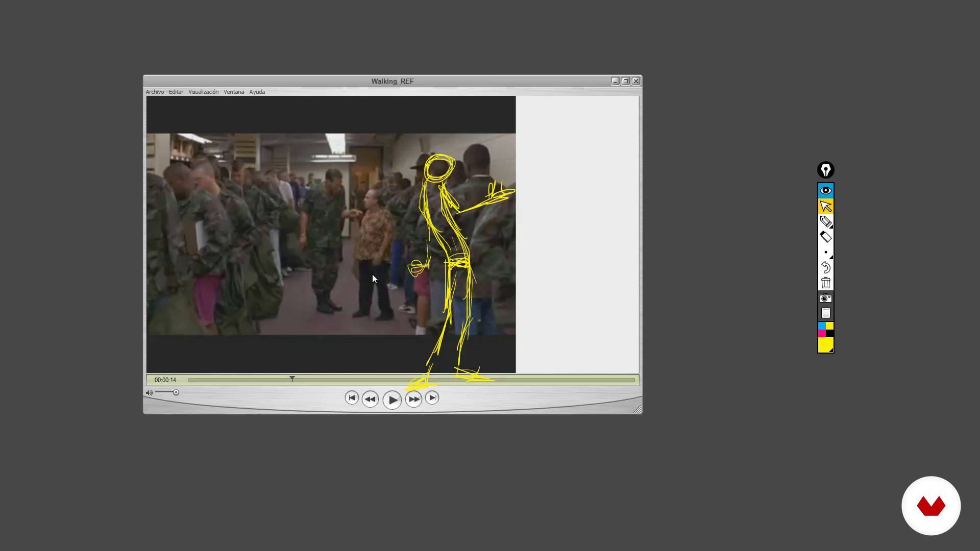This screenshot has height=551, width=980.
Task: Open the Ventana menu
Action: point(234,92)
